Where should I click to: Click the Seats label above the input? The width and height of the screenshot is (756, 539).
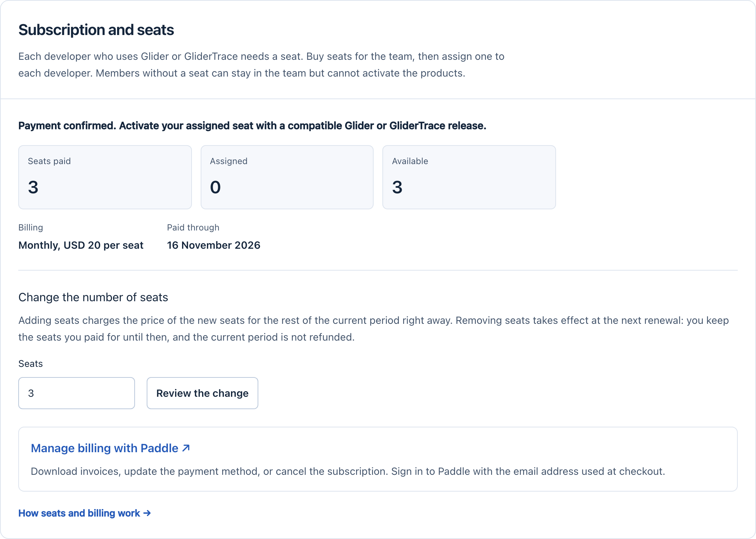coord(31,364)
